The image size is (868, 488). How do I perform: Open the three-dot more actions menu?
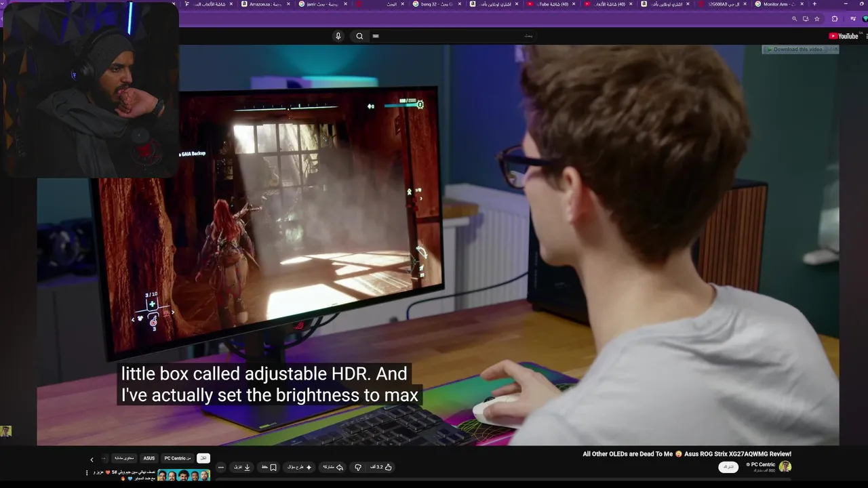[220, 467]
